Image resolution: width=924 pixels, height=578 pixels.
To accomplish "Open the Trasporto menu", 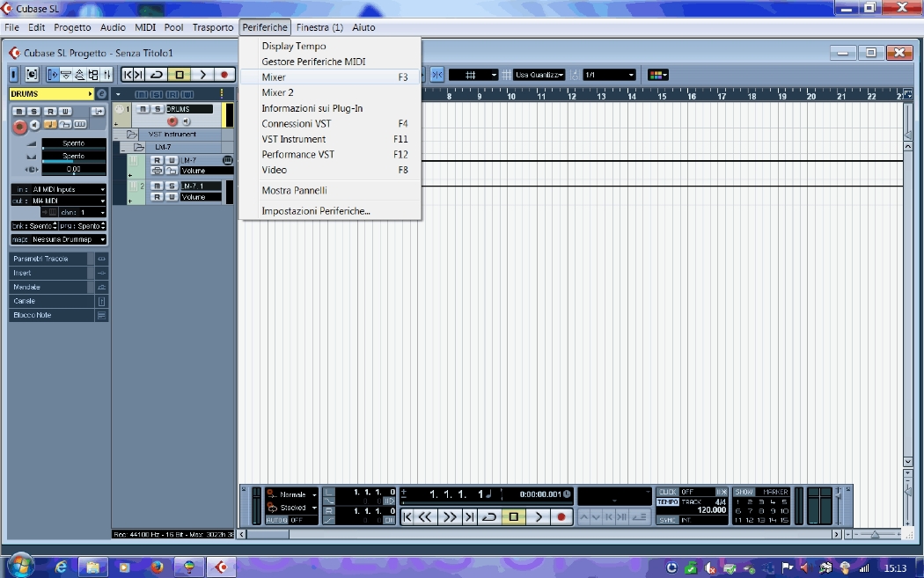I will [213, 27].
